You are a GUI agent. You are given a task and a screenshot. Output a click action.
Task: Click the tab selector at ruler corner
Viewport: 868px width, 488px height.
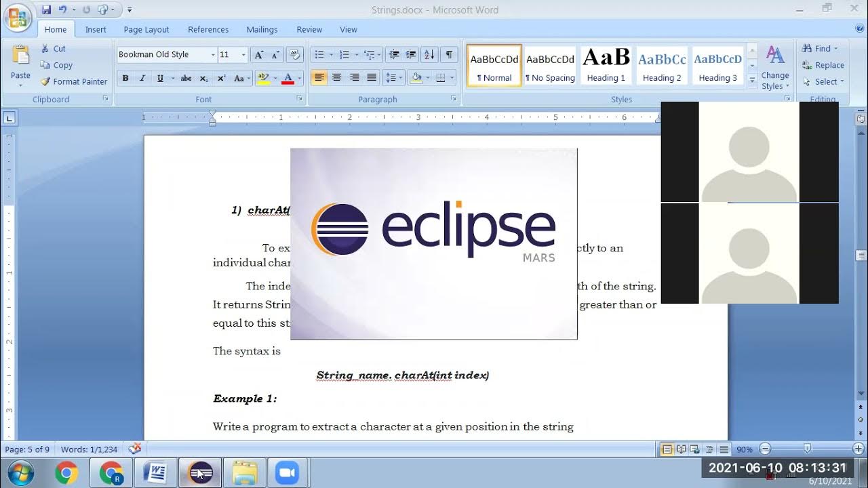click(x=9, y=118)
